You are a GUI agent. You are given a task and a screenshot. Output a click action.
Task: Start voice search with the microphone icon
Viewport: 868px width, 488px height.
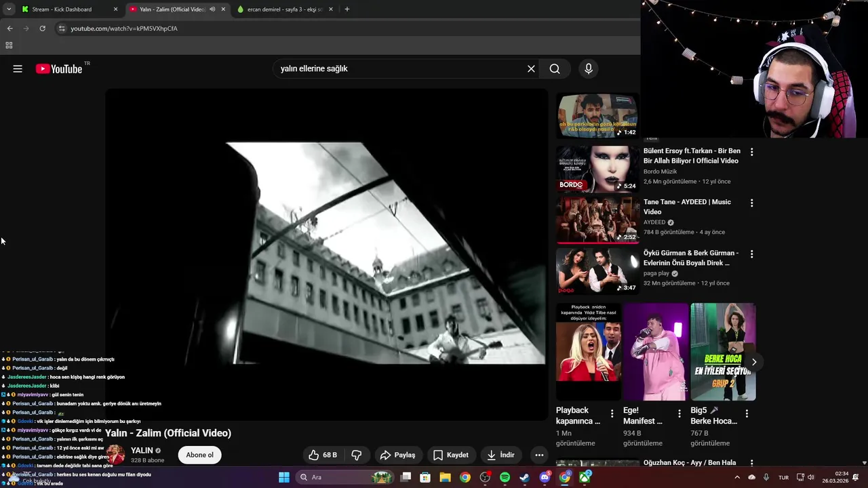pos(589,68)
